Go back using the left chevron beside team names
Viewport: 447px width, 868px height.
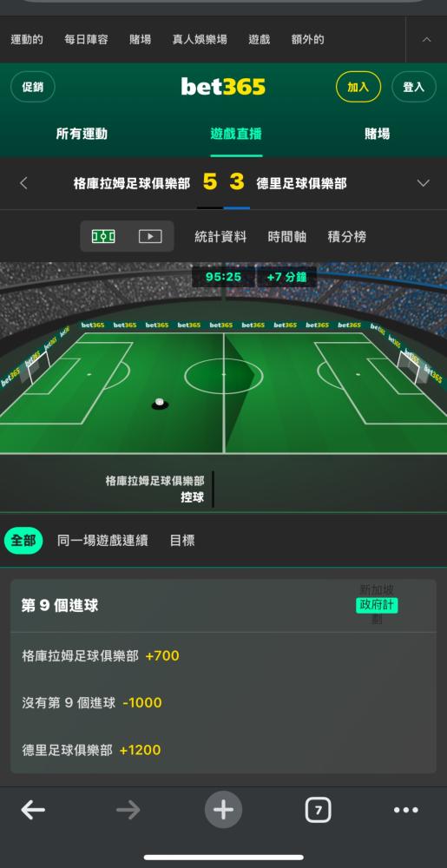coord(23,183)
